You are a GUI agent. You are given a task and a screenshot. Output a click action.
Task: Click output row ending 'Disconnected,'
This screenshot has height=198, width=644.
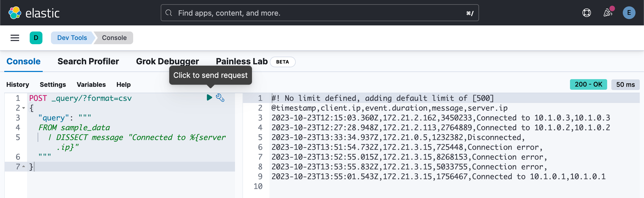398,137
